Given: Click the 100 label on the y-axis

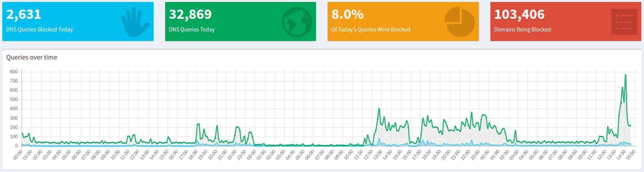Looking at the screenshot, I should (14, 137).
